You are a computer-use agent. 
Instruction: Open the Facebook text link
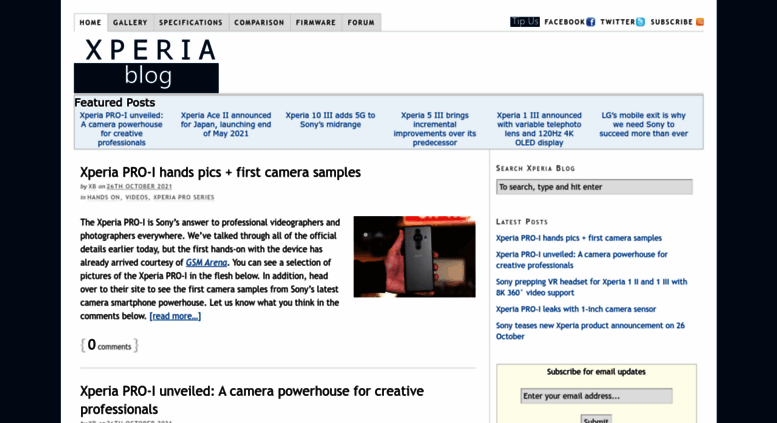(x=565, y=22)
